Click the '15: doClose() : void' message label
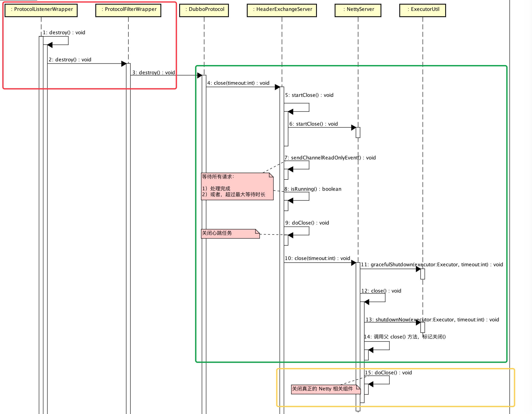The height and width of the screenshot is (414, 532). coord(388,372)
